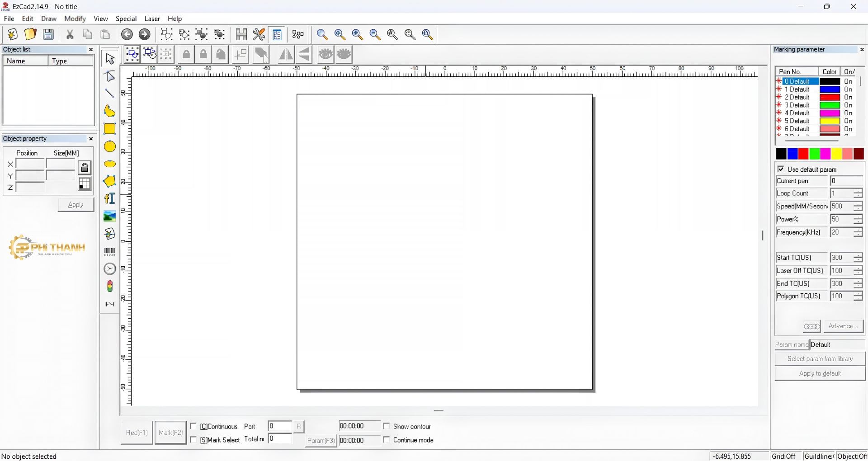Insert a barcode object

click(x=110, y=252)
